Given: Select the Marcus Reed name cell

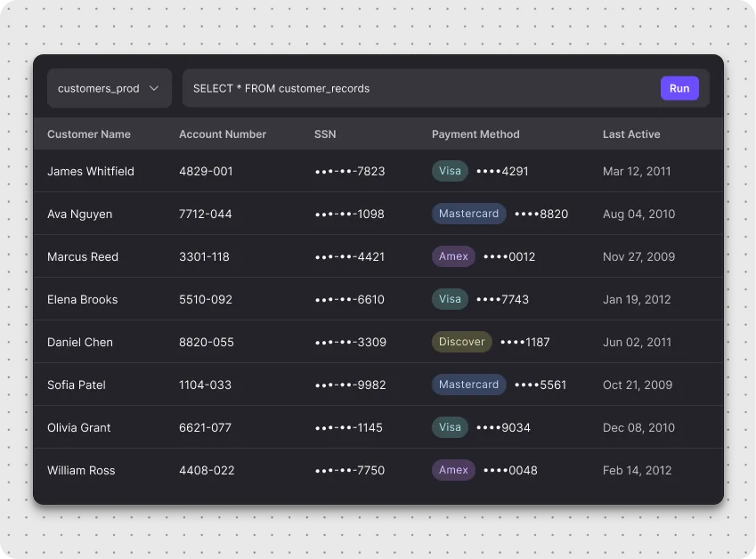Looking at the screenshot, I should pyautogui.click(x=83, y=256).
